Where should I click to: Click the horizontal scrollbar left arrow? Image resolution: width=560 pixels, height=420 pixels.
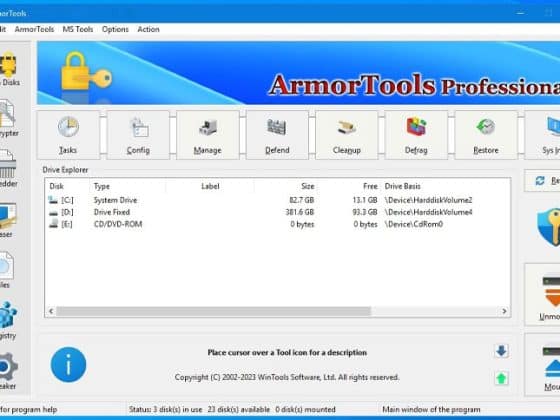51,311
